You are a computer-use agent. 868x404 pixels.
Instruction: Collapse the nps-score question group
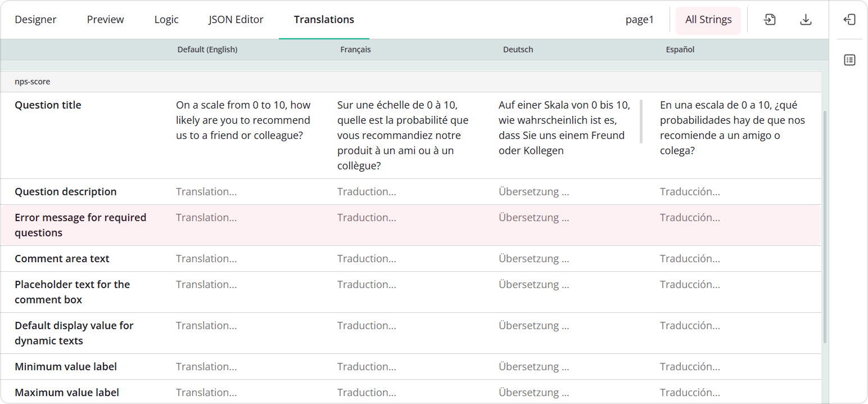pos(33,81)
